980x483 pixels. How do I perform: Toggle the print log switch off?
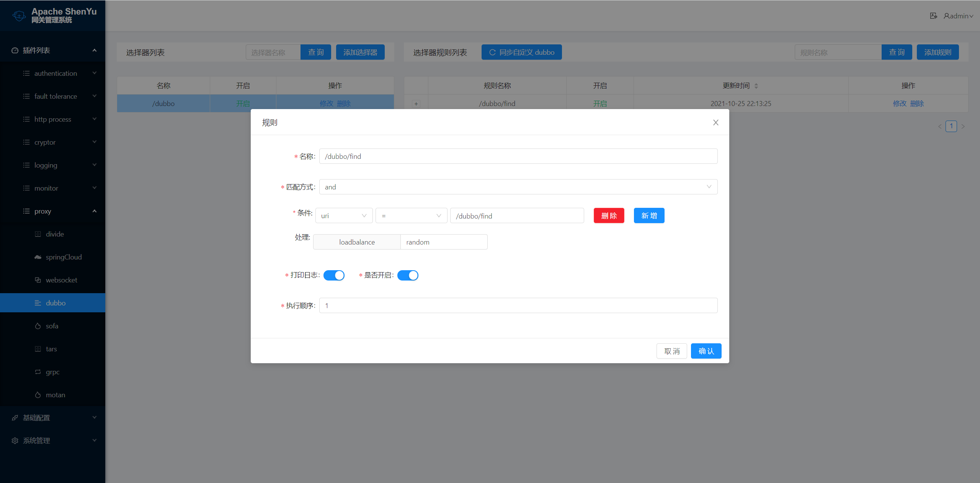pos(334,275)
